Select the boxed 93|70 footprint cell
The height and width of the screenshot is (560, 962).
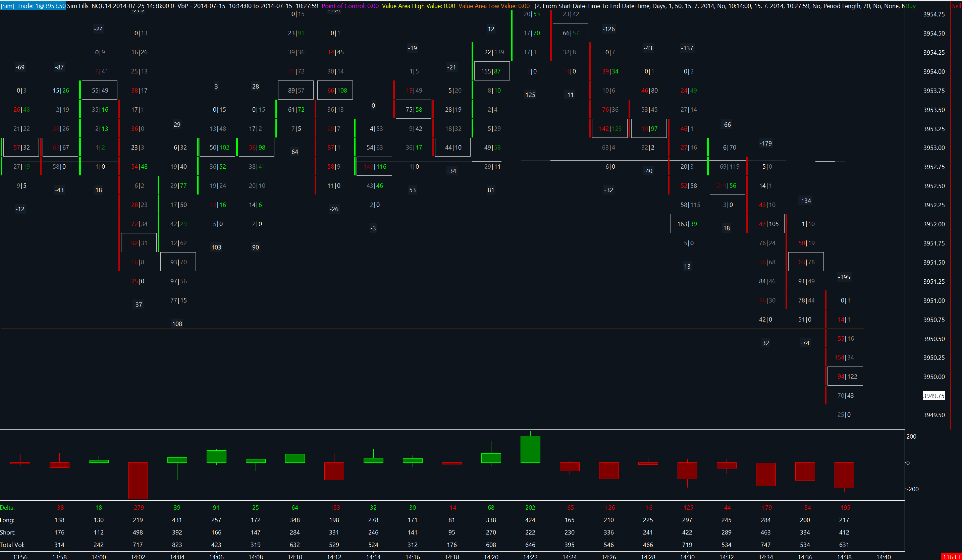point(178,262)
